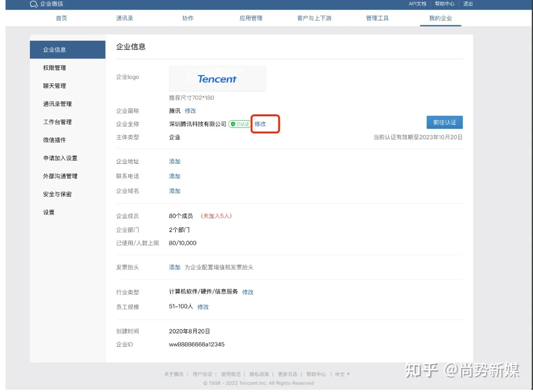The image size is (533, 392).
Task: Click 添加 for 联系电话
Action: coord(175,176)
